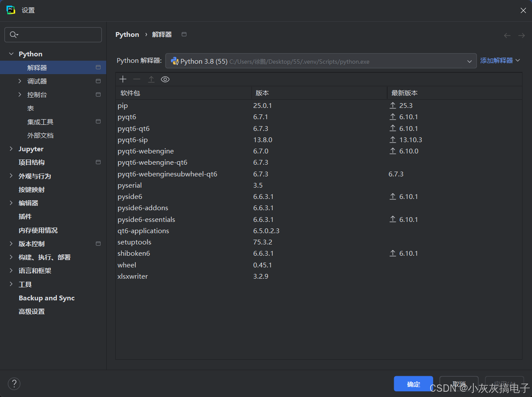The image size is (532, 397).
Task: Click the 取消 button
Action: [459, 384]
